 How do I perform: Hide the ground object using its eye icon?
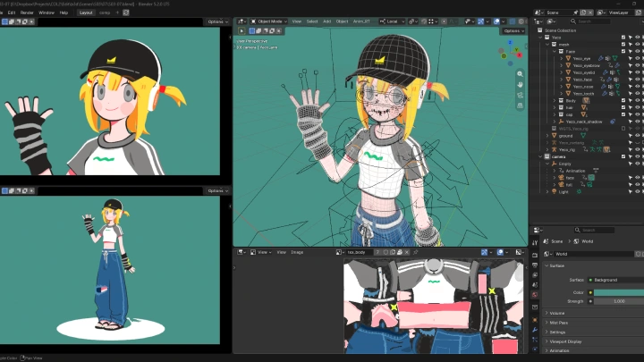point(638,136)
